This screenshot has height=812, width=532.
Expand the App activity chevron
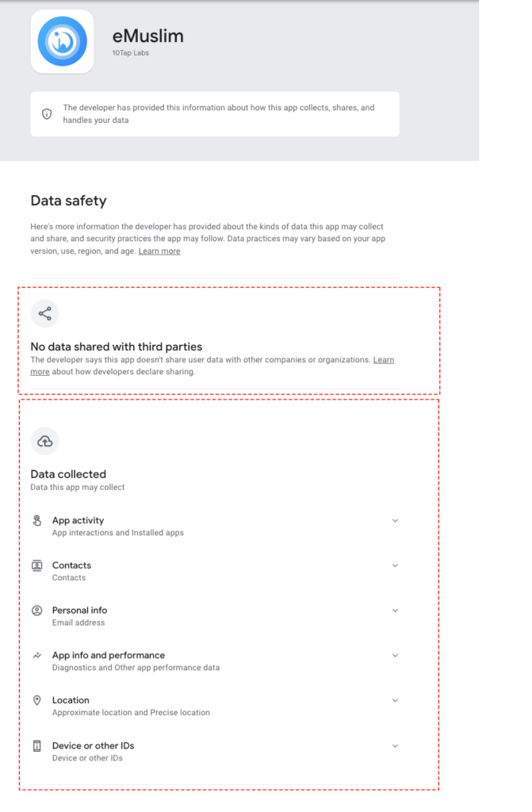click(395, 521)
